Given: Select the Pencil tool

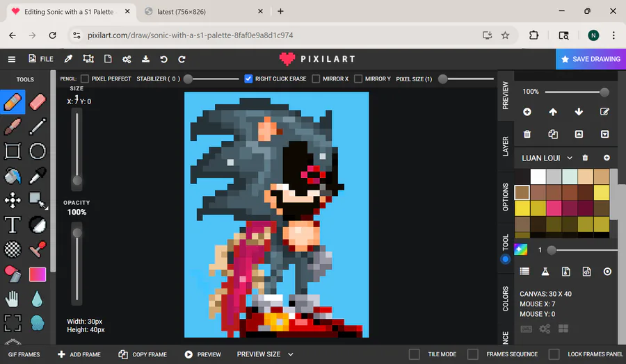Looking at the screenshot, I should pos(13,102).
